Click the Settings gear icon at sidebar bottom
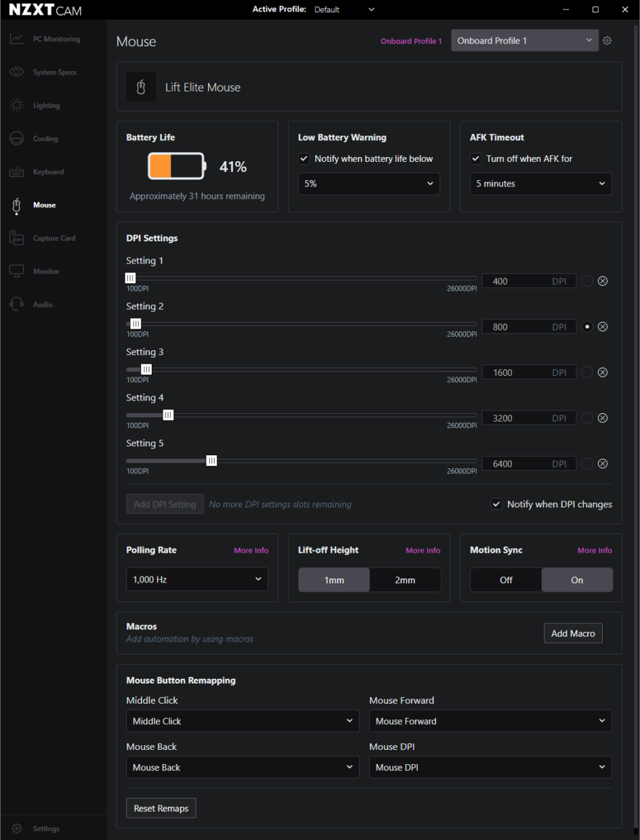The image size is (640, 840). [17, 828]
